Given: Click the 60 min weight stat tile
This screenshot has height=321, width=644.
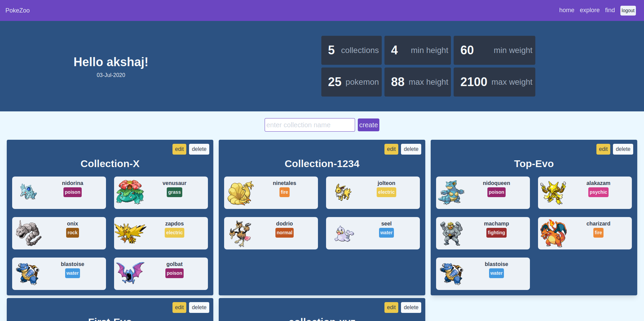Looking at the screenshot, I should point(494,50).
